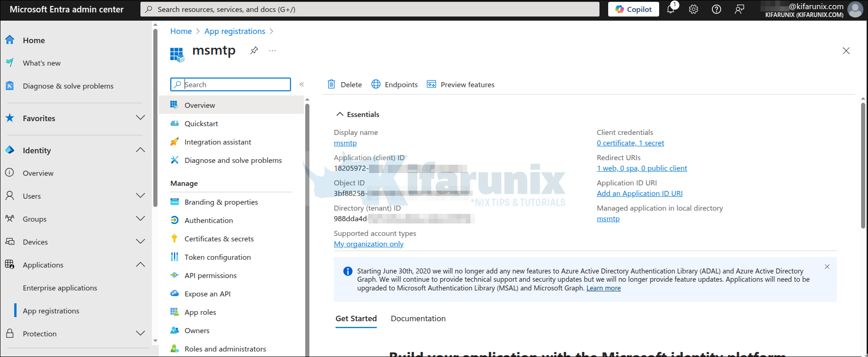Focus the app menu Search field

(x=230, y=84)
